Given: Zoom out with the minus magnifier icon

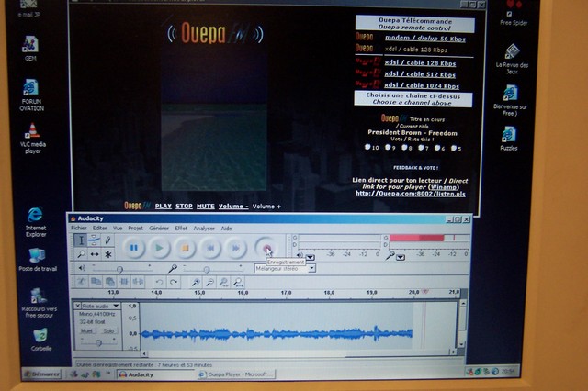Looking at the screenshot, I should pos(209,282).
